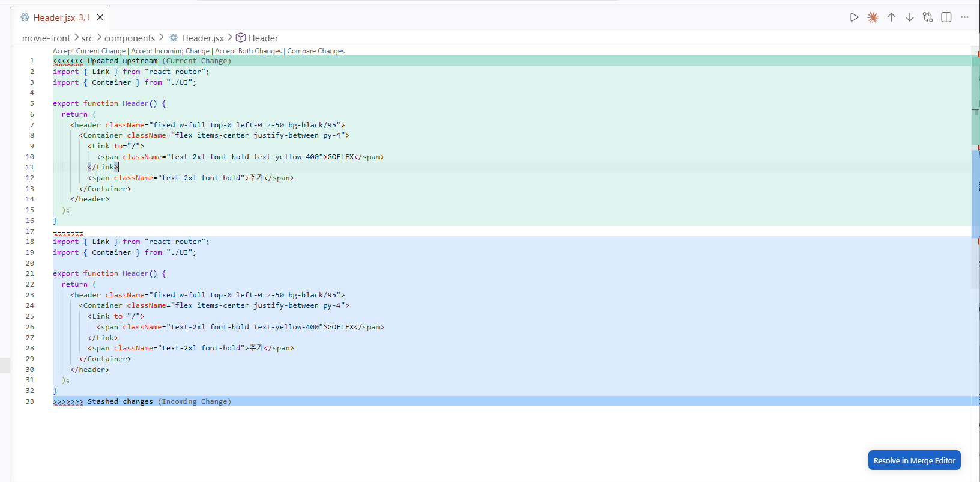Click the Compare Changes link
The image size is (980, 482).
316,51
